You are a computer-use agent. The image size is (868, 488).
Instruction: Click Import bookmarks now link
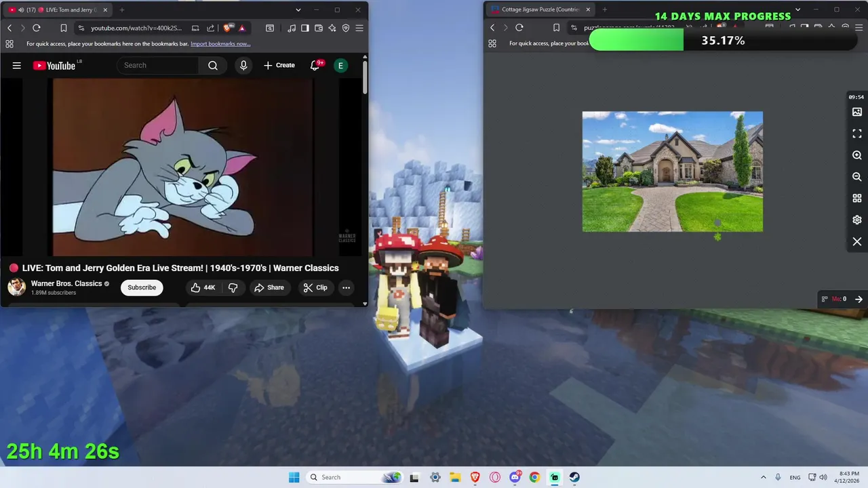(220, 43)
